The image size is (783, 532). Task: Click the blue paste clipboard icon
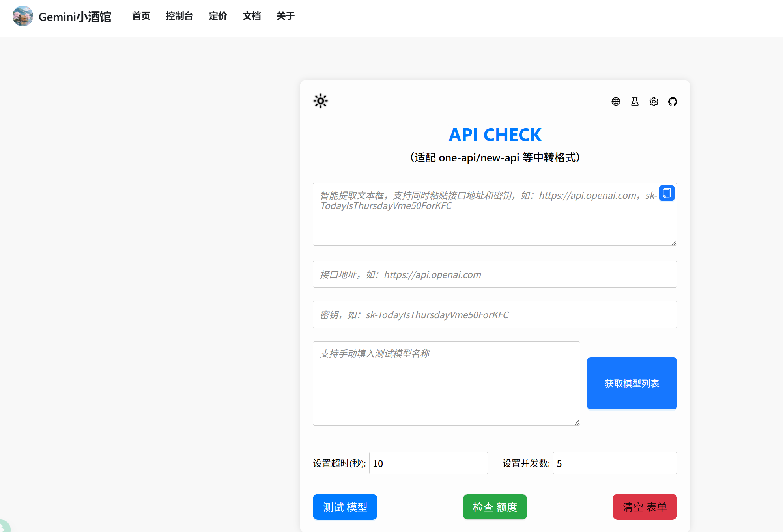[x=667, y=193]
